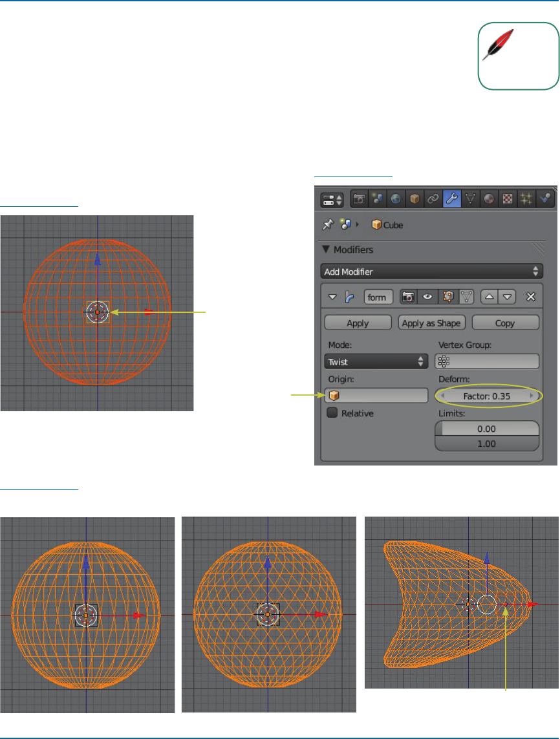The height and width of the screenshot is (739, 560).
Task: Open the Add Modifier dropdown
Action: [x=431, y=272]
